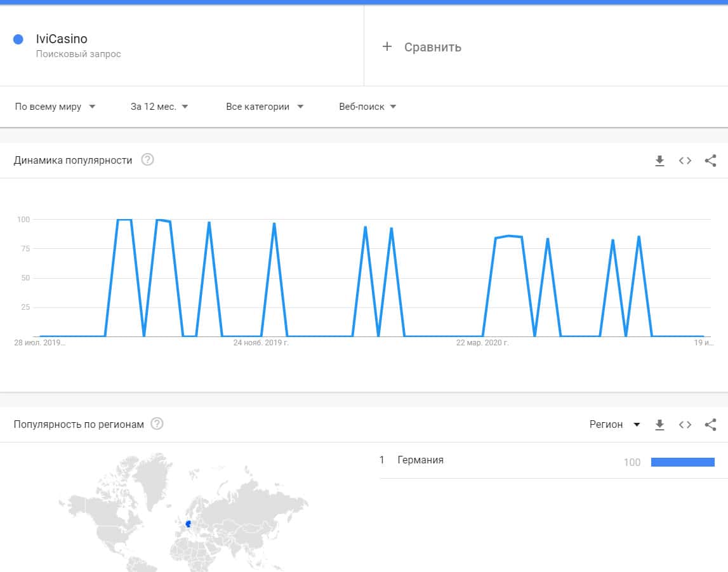
Task: Open help for Динамика популярности
Action: point(147,160)
